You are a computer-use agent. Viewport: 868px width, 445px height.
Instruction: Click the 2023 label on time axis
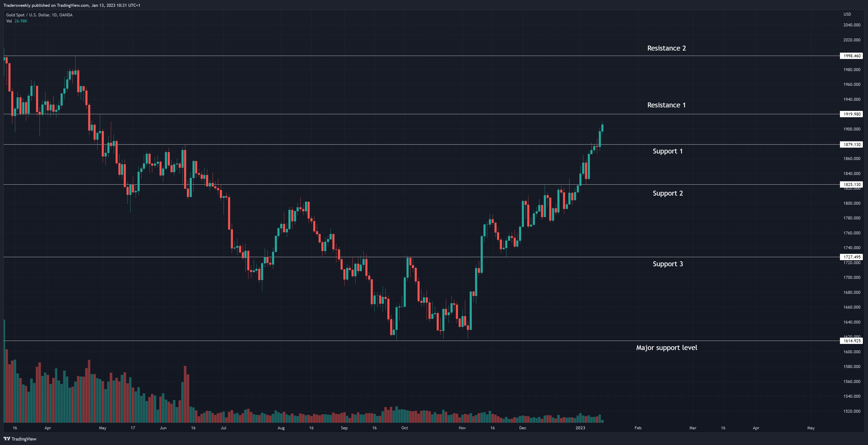pyautogui.click(x=580, y=428)
